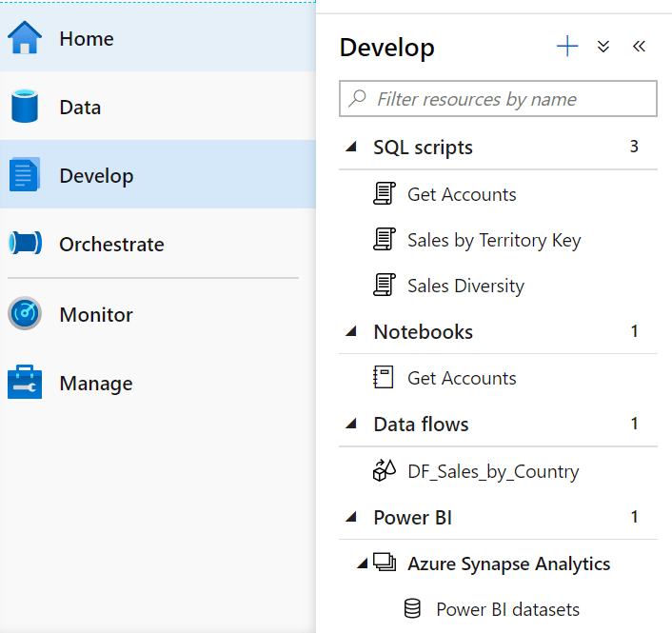Open the Sales Diversity SQL script

pos(465,286)
